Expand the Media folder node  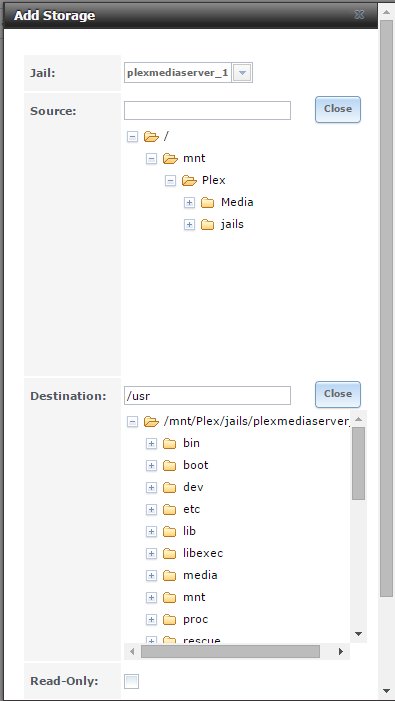pyautogui.click(x=189, y=203)
